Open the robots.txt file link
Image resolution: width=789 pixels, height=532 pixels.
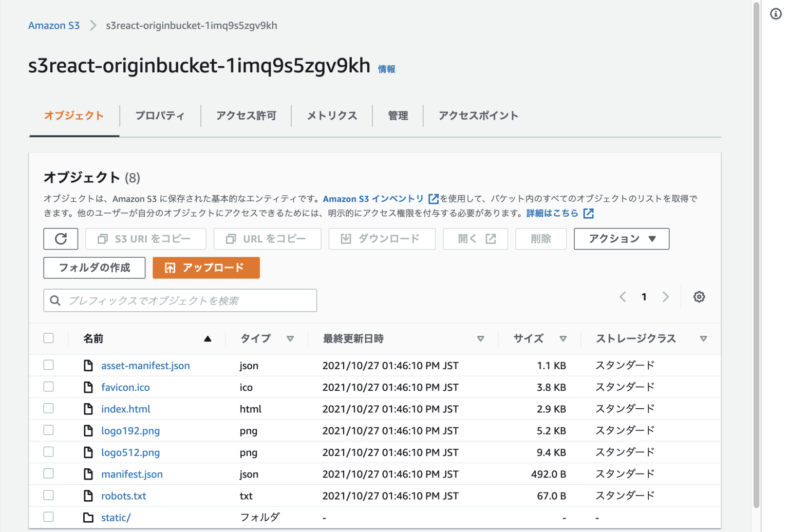point(123,496)
